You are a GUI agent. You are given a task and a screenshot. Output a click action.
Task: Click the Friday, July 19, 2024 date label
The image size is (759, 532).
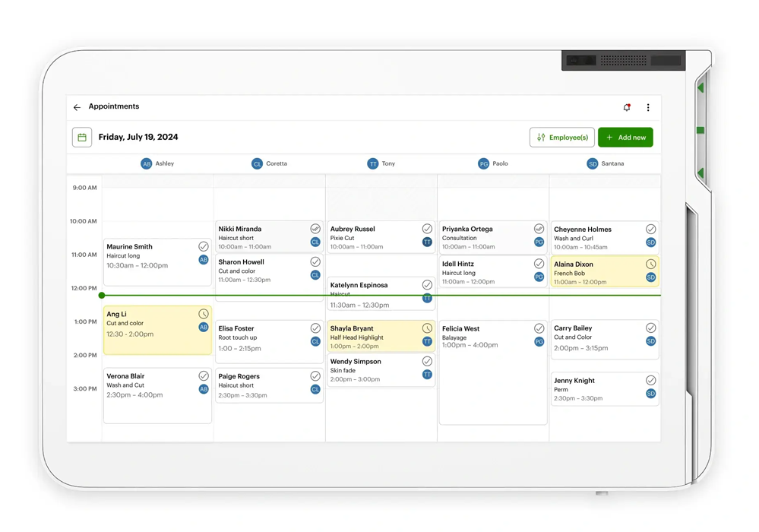click(x=138, y=138)
